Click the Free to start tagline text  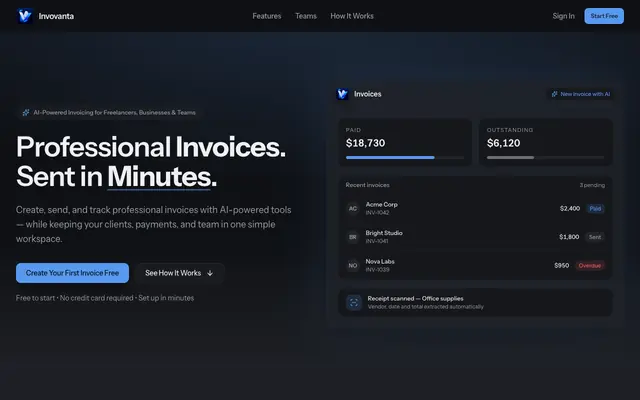tap(105, 298)
